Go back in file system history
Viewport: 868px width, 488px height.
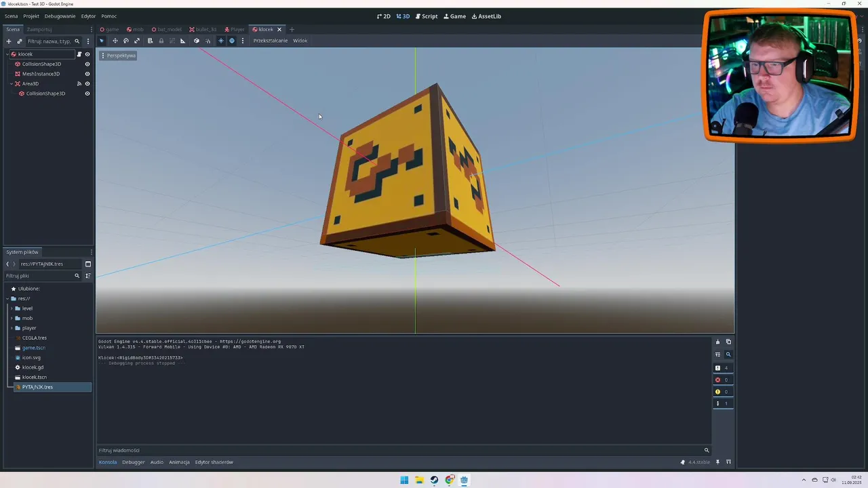point(7,264)
